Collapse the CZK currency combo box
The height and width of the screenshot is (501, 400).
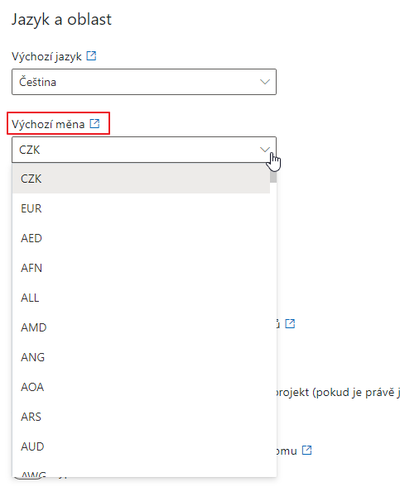pos(144,150)
